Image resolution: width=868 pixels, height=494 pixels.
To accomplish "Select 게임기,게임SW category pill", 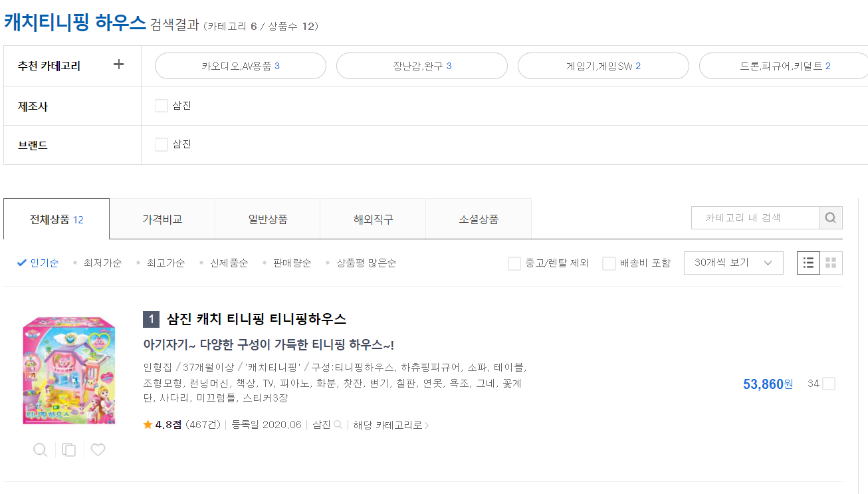I will click(603, 66).
